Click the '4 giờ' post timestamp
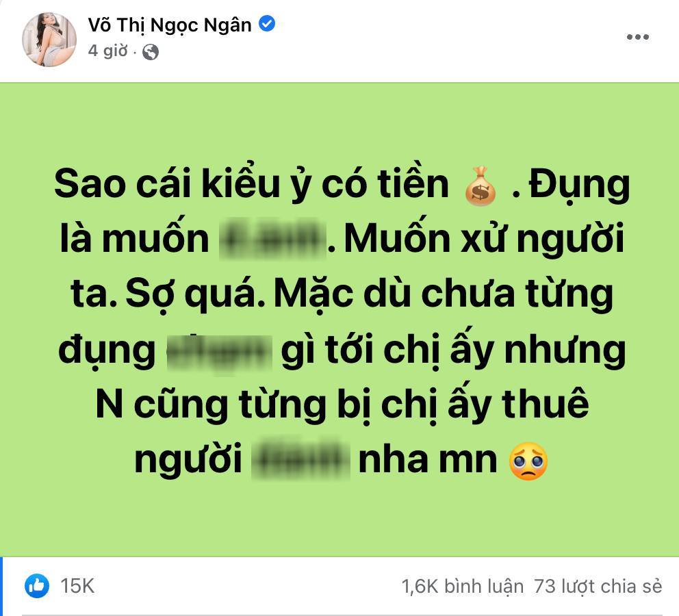This screenshot has width=679, height=616. click(108, 51)
